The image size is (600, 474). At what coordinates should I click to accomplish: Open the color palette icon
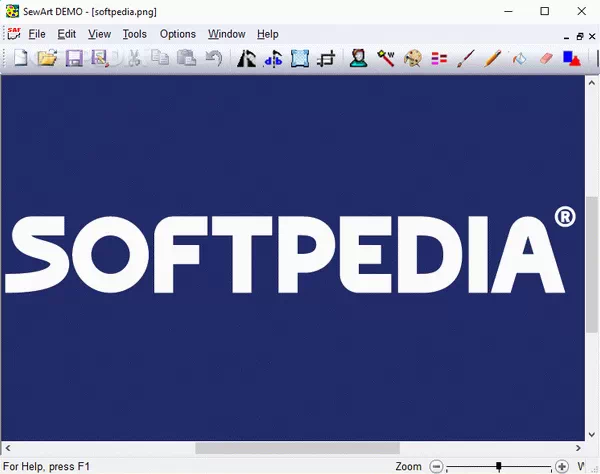413,59
